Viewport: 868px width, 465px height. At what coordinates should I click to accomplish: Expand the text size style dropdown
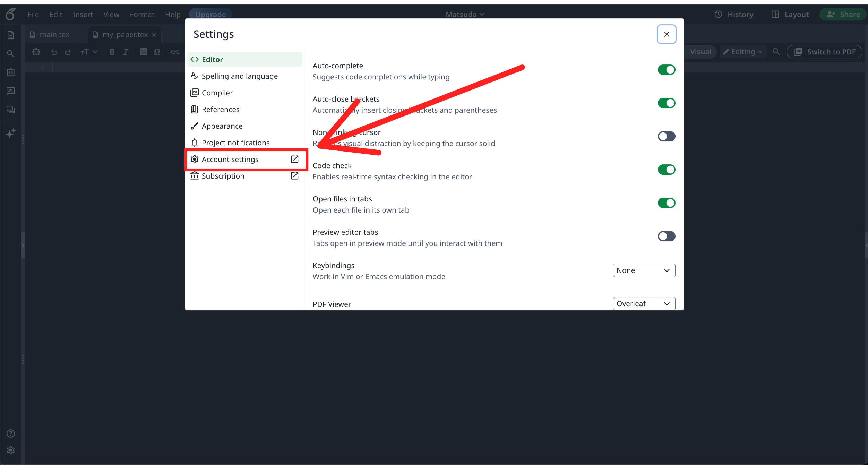[89, 52]
